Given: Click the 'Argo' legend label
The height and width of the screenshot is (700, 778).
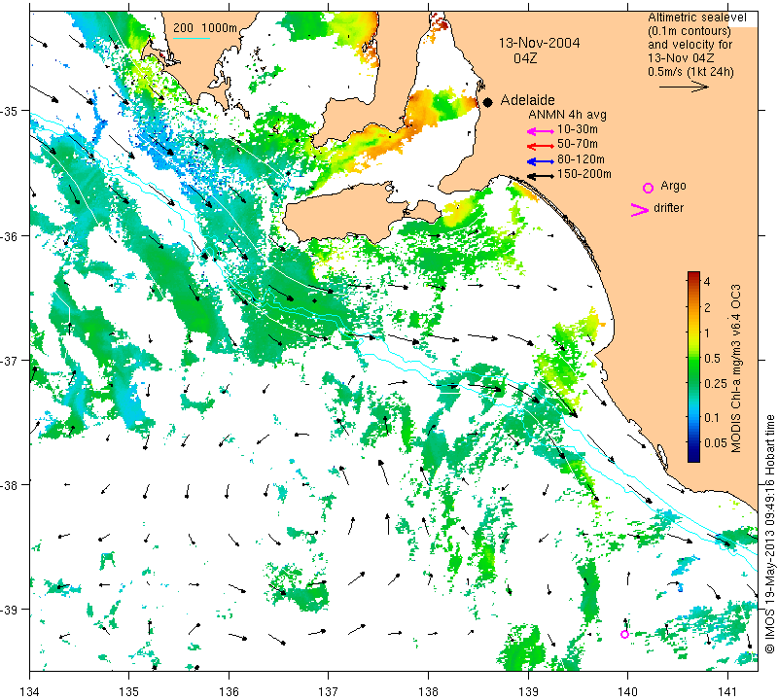Looking at the screenshot, I should point(673,186).
